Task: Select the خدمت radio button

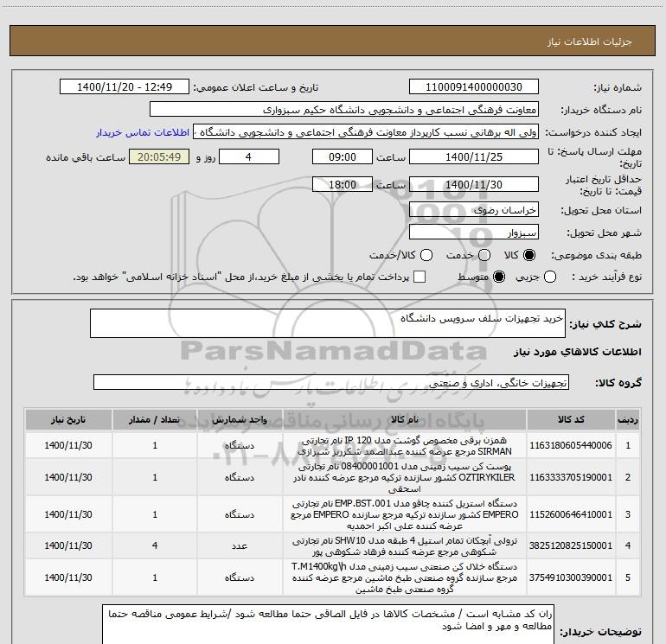Action: (x=484, y=255)
